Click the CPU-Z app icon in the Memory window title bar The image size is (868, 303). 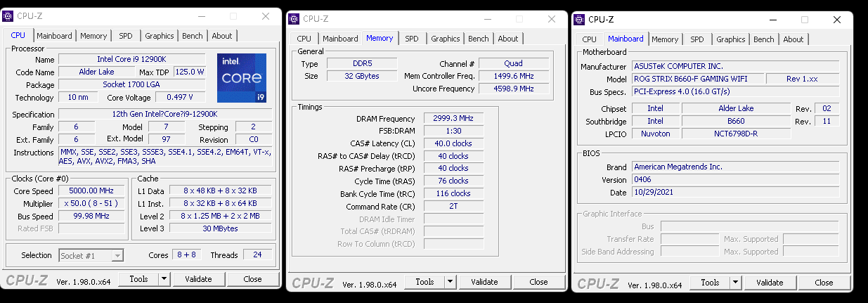(294, 19)
